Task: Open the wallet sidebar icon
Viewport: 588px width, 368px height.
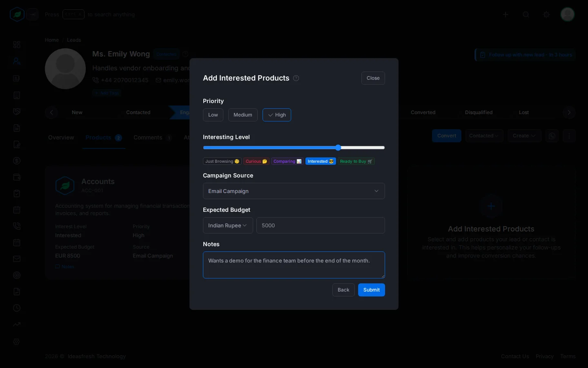Action: (x=17, y=177)
